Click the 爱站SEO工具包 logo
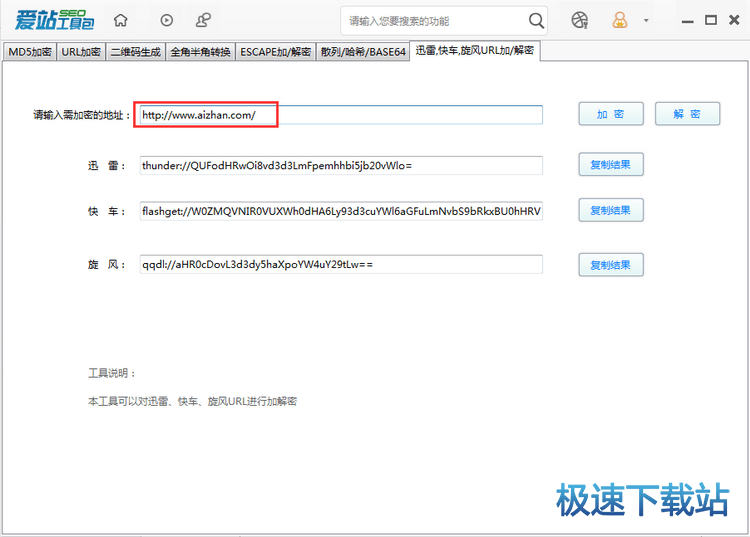Viewport: 750px width, 537px height. pyautogui.click(x=54, y=20)
